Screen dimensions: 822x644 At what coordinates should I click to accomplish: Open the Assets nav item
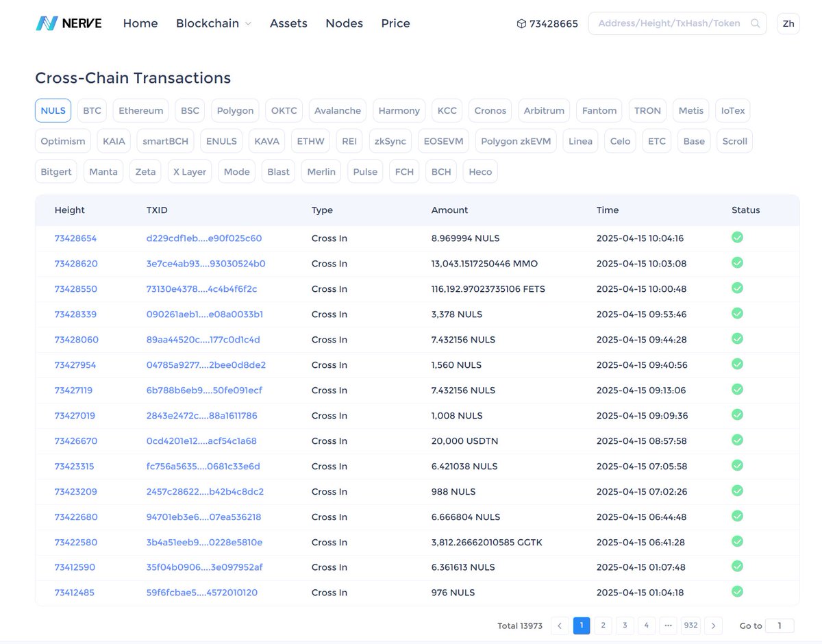pos(288,23)
